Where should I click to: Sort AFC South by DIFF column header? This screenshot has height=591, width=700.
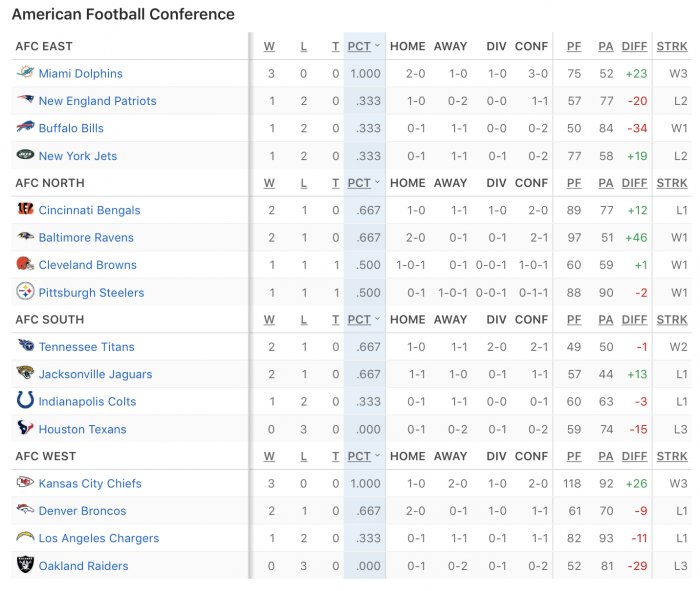coord(634,320)
